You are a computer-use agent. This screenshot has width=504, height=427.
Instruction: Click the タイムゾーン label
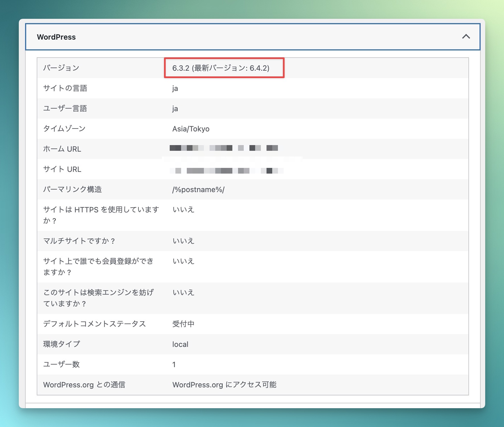[x=64, y=129]
